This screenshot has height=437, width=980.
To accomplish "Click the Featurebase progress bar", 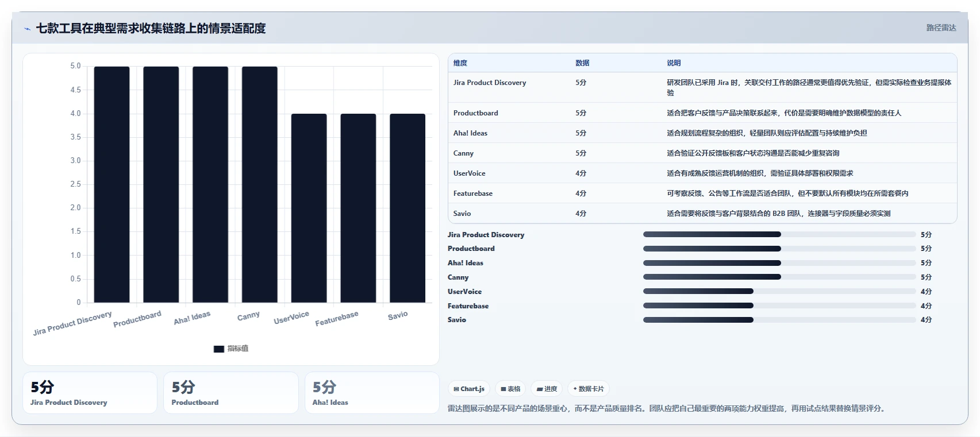I will [x=779, y=305].
